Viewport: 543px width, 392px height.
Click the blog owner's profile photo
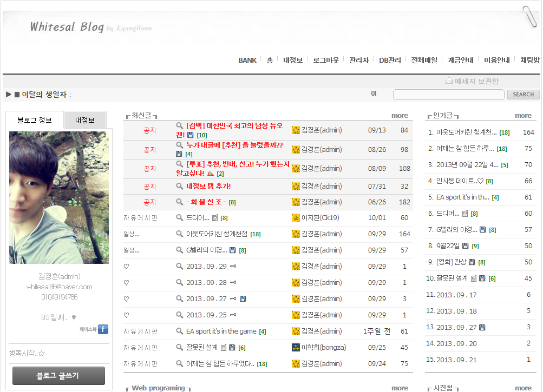pos(59,197)
